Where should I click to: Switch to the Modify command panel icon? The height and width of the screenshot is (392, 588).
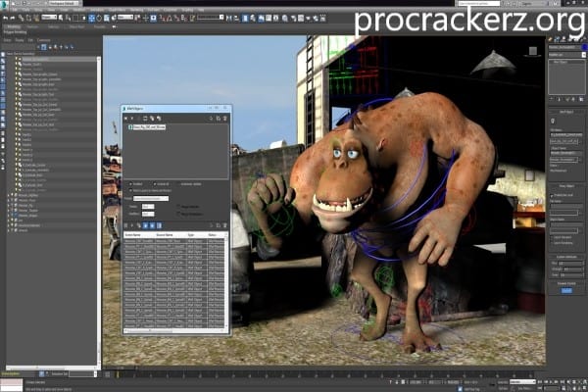pyautogui.click(x=557, y=39)
